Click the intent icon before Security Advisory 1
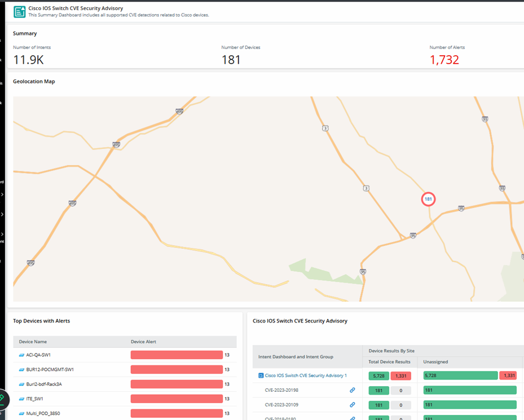This screenshot has height=420, width=524. [261, 375]
